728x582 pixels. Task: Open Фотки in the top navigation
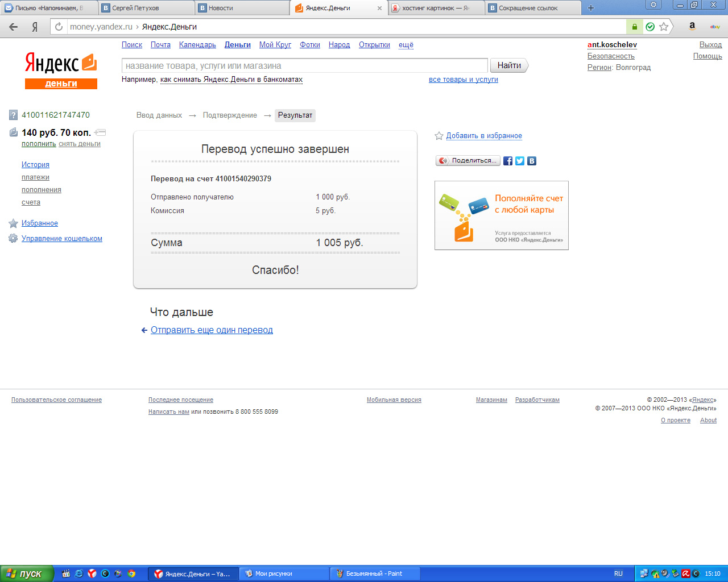[x=310, y=45]
